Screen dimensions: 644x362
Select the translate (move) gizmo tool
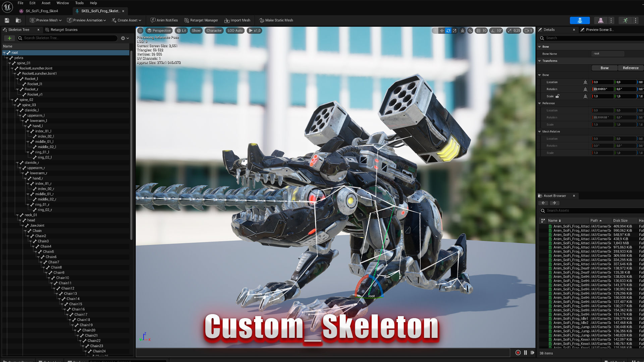point(442,31)
